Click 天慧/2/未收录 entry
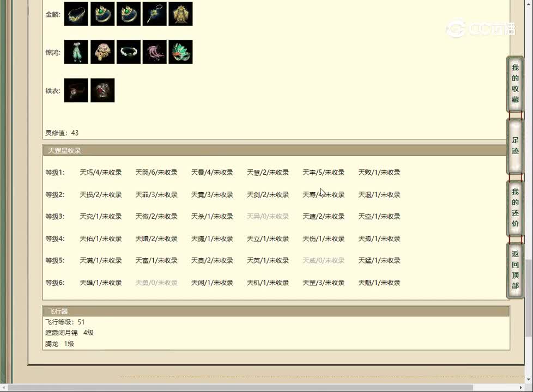 268,173
